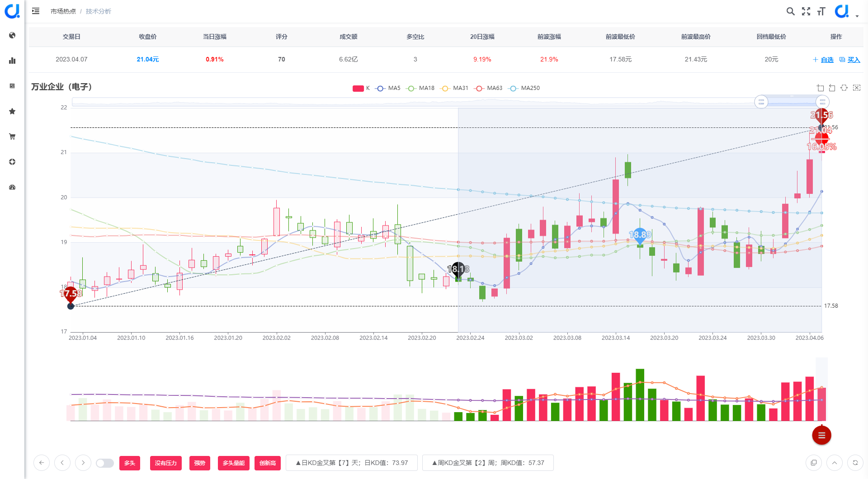Go to previous stock with left chevron
The image size is (868, 479).
pyautogui.click(x=62, y=463)
